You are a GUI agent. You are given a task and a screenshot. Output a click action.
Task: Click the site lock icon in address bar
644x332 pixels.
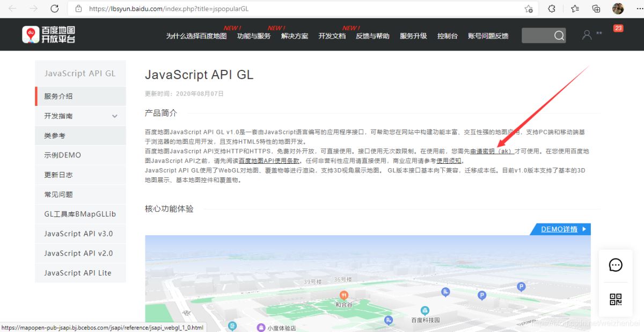tap(79, 9)
